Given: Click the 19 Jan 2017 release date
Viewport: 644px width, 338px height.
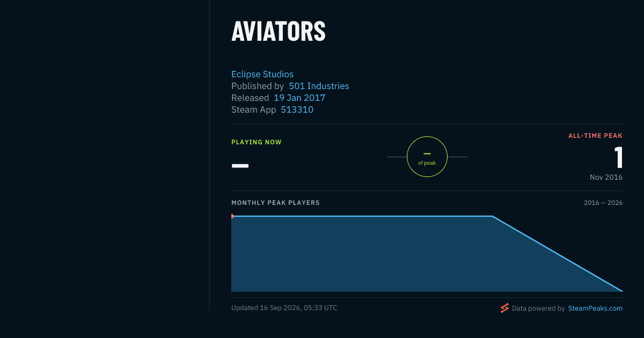Looking at the screenshot, I should [299, 98].
